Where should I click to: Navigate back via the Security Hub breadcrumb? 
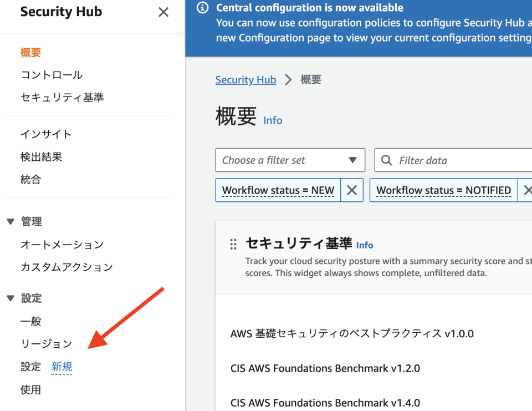245,80
